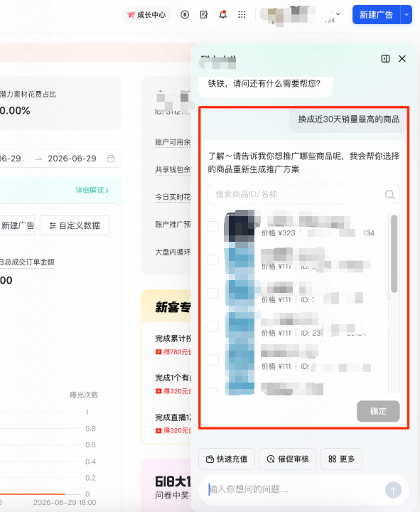Click the blue 新建广告 button in header
The image size is (420, 512).
pos(376,15)
